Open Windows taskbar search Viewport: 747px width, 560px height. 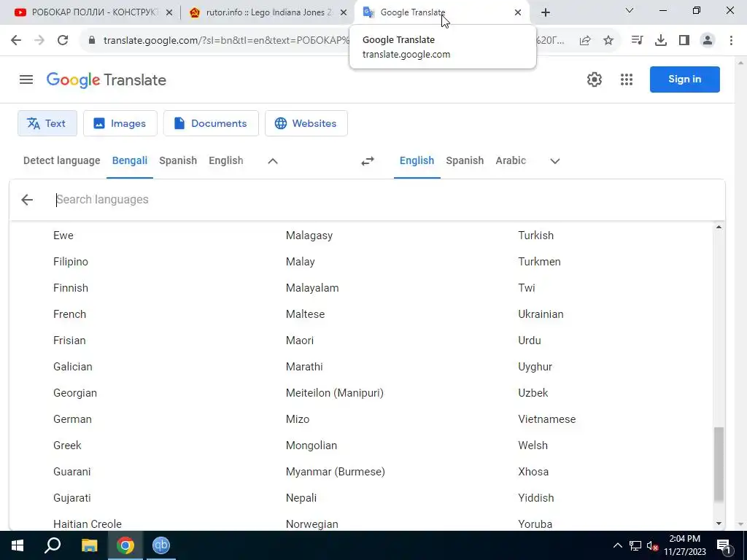point(53,545)
